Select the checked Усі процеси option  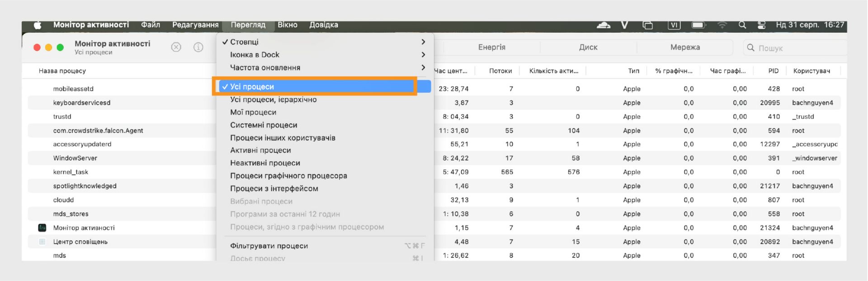[325, 86]
